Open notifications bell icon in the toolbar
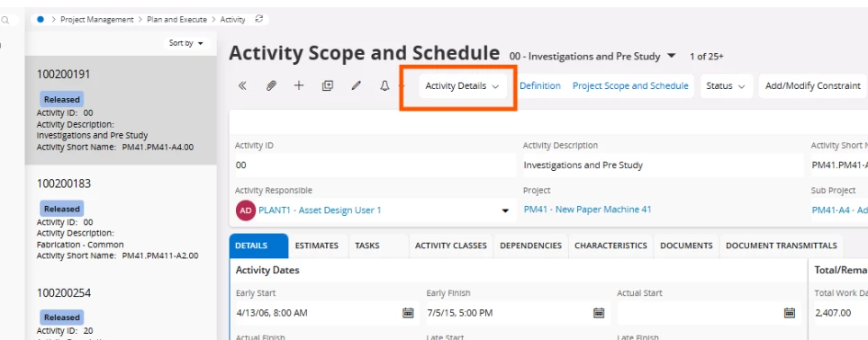This screenshot has width=868, height=340. [x=384, y=85]
